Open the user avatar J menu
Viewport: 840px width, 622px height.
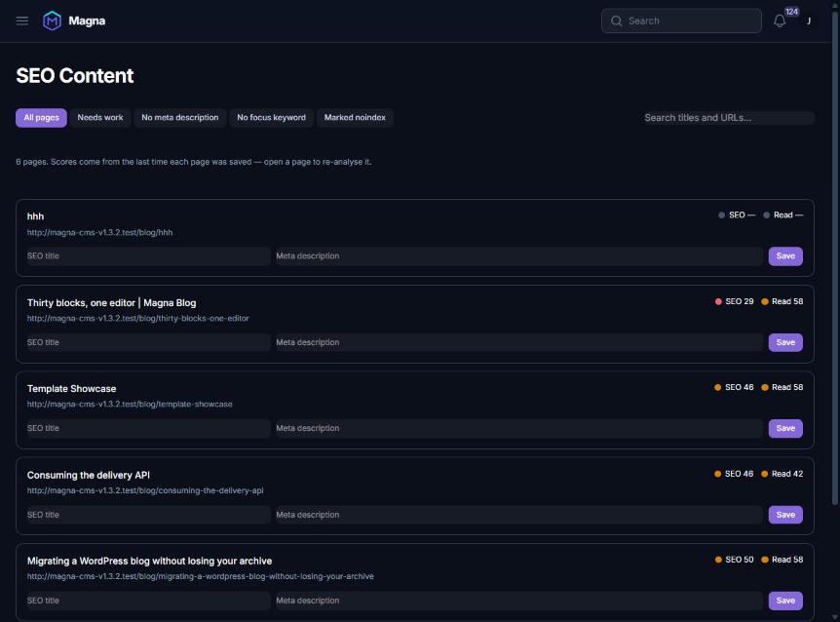pos(809,20)
